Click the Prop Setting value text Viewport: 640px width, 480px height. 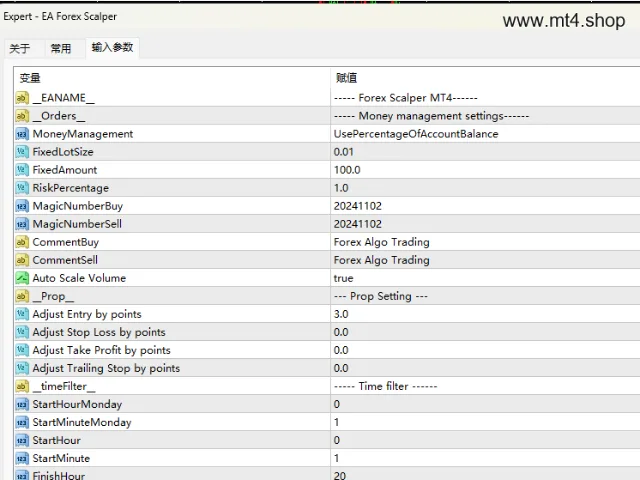pyautogui.click(x=381, y=296)
